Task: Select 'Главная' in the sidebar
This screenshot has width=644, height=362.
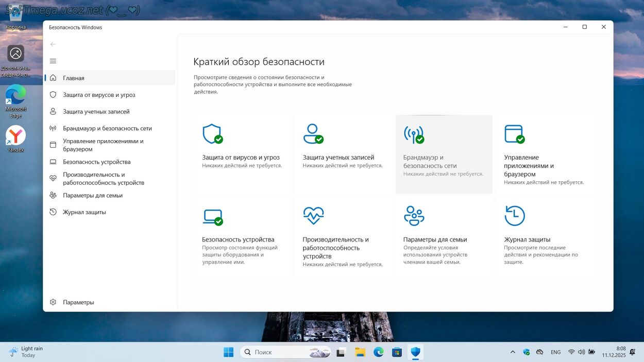Action: [74, 78]
